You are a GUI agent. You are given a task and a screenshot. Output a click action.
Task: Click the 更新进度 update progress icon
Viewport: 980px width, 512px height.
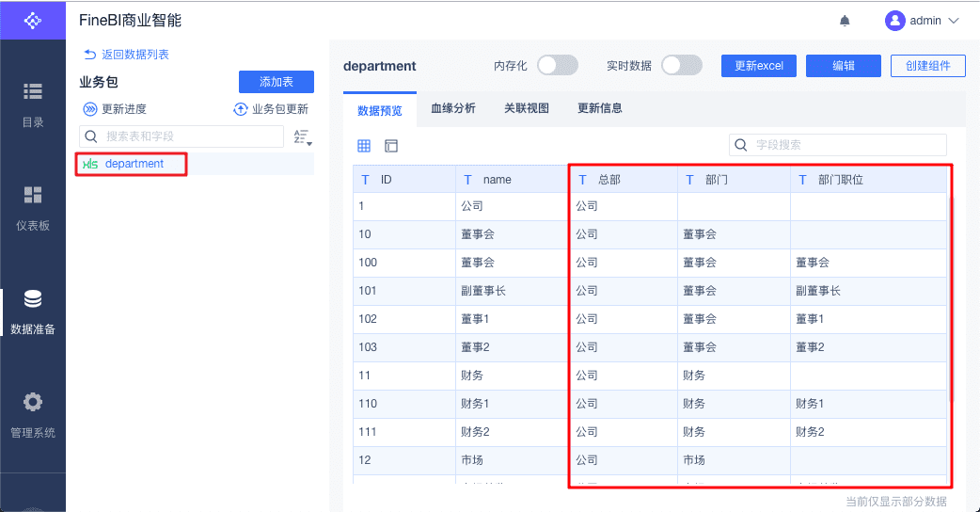click(x=91, y=109)
